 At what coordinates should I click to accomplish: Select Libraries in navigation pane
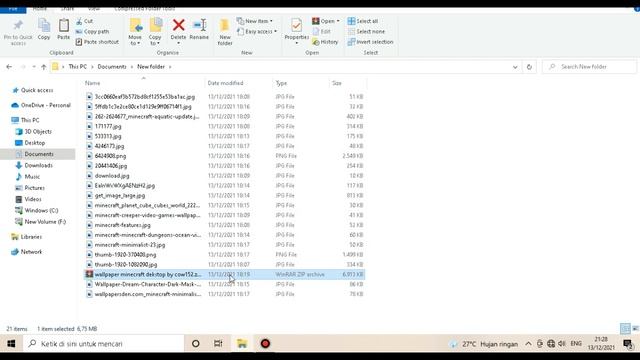tap(27, 237)
